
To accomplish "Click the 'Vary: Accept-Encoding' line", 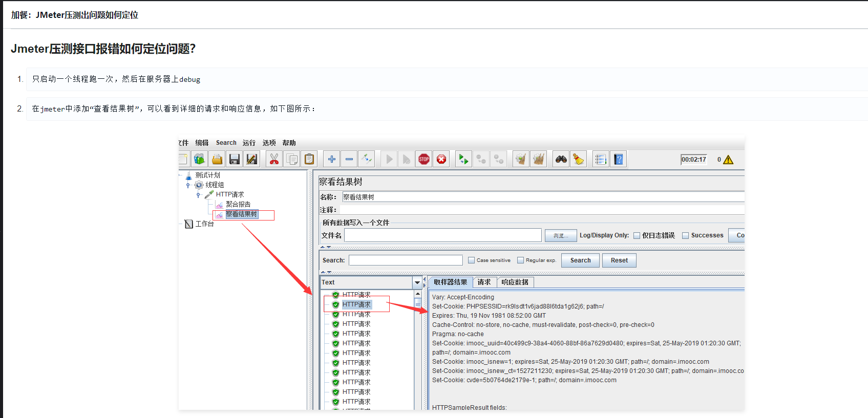I will tap(463, 297).
